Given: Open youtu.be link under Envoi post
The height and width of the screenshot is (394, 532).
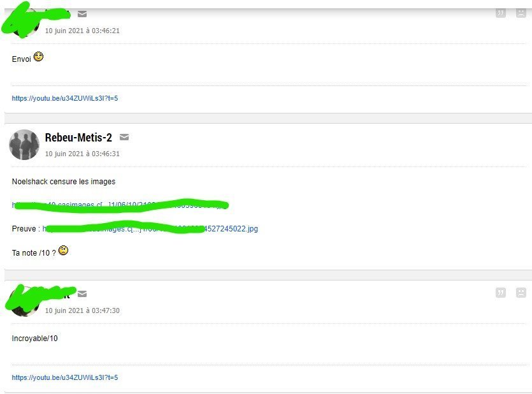Looking at the screenshot, I should coord(65,98).
